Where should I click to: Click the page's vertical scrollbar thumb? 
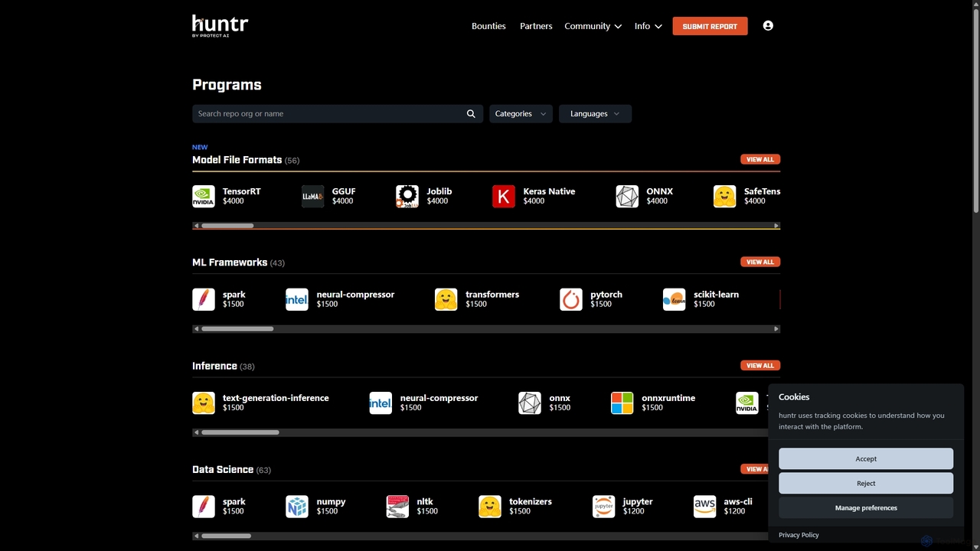[x=976, y=111]
